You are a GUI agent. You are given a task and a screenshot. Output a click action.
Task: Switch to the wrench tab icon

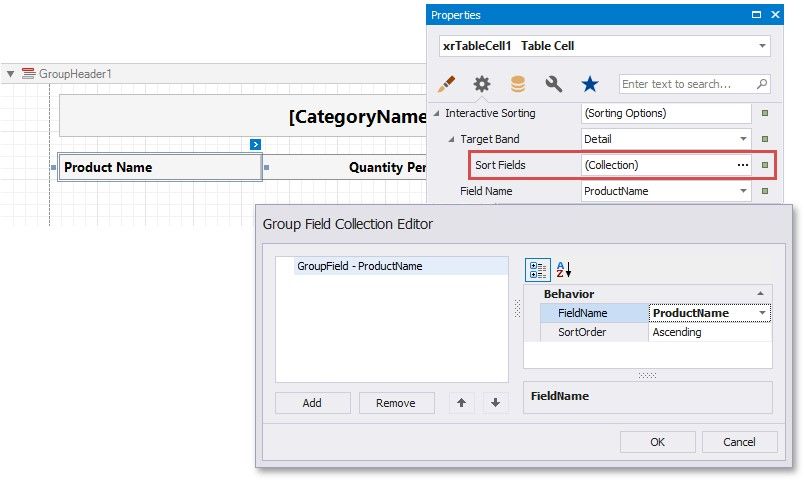point(553,84)
